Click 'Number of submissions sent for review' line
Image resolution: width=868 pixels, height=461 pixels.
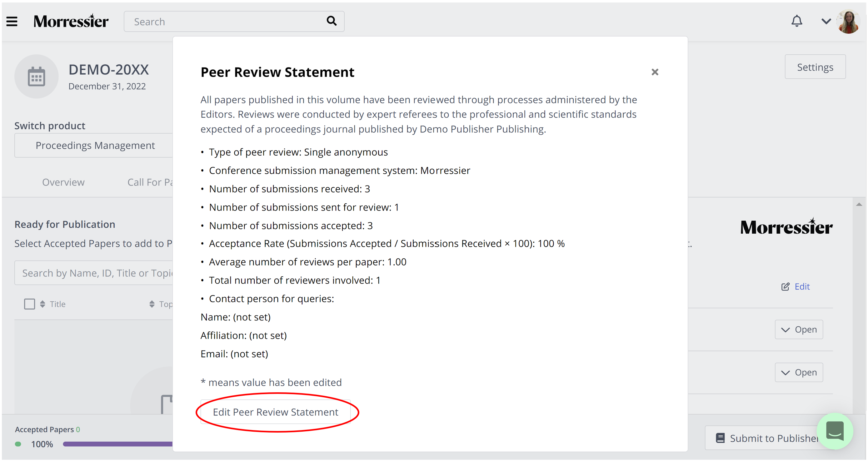(304, 207)
